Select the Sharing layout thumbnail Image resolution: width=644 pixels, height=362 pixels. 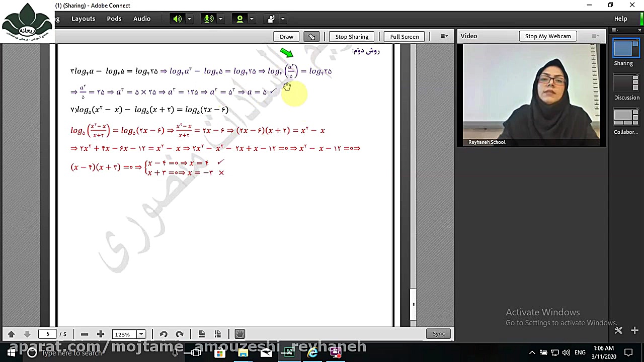[x=625, y=49]
